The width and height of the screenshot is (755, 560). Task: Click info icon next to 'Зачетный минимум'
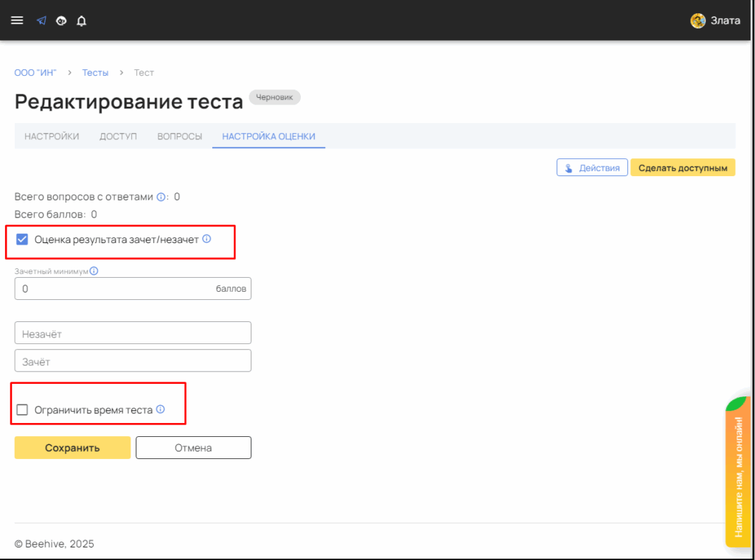point(94,270)
